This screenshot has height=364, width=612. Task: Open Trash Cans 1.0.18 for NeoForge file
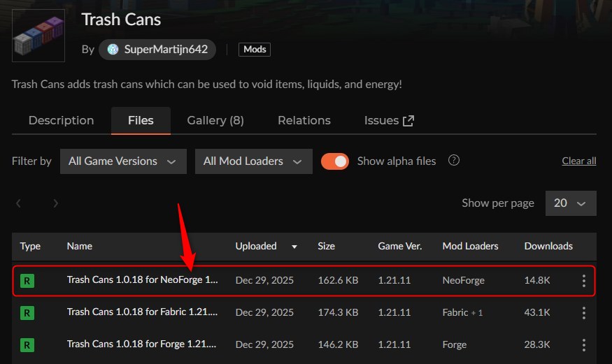(x=143, y=280)
